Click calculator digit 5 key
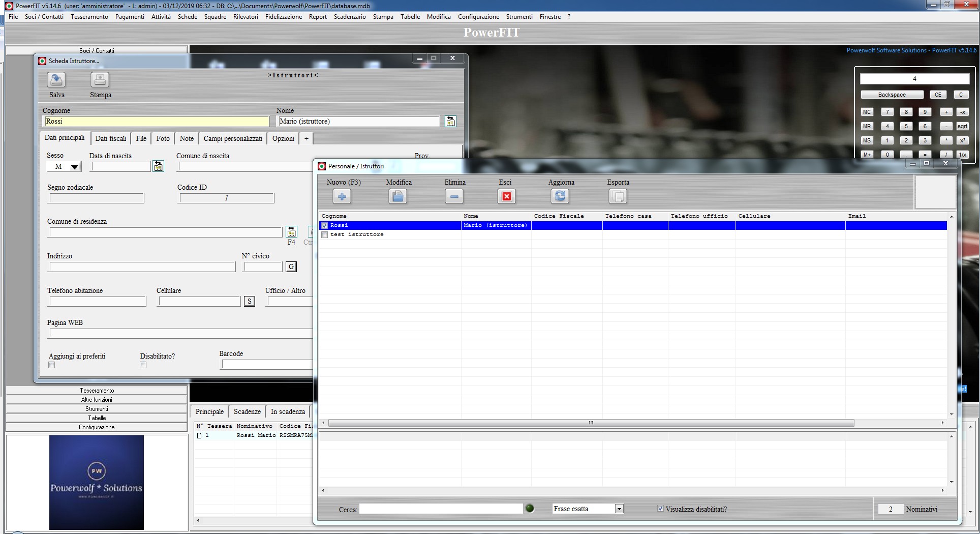980x534 pixels. point(906,126)
